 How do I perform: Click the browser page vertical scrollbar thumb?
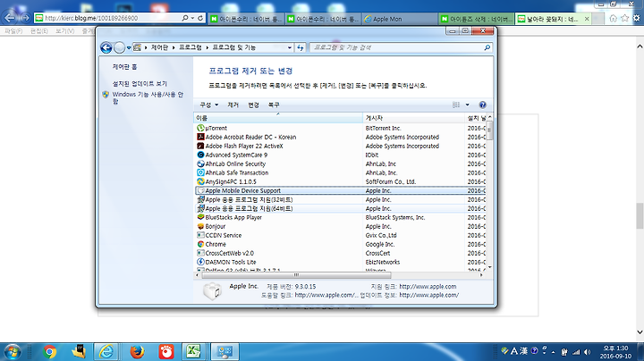[640, 215]
